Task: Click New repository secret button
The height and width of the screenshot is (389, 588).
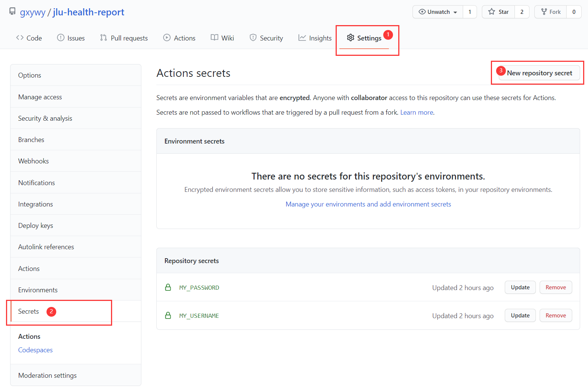Action: point(539,73)
